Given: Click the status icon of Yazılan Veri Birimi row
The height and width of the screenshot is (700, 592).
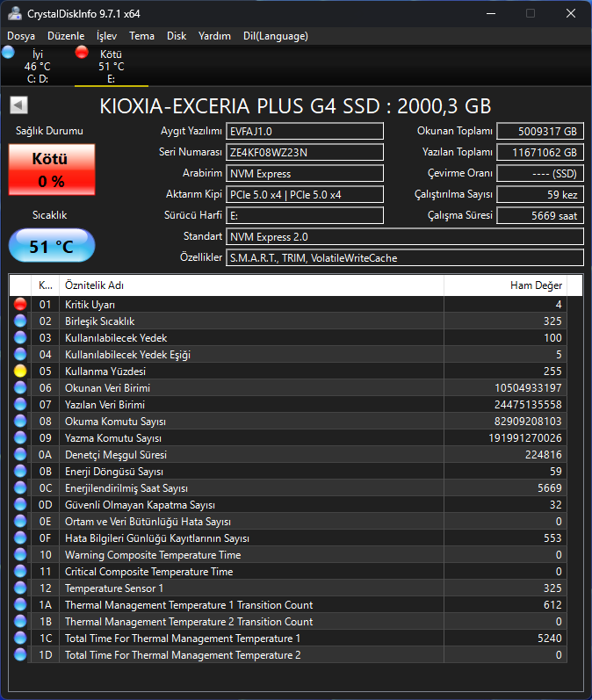Looking at the screenshot, I should coord(20,405).
